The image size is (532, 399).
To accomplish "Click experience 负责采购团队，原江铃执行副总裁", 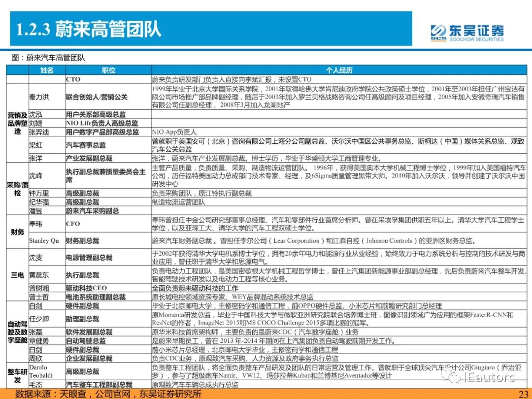I will click(339, 193).
